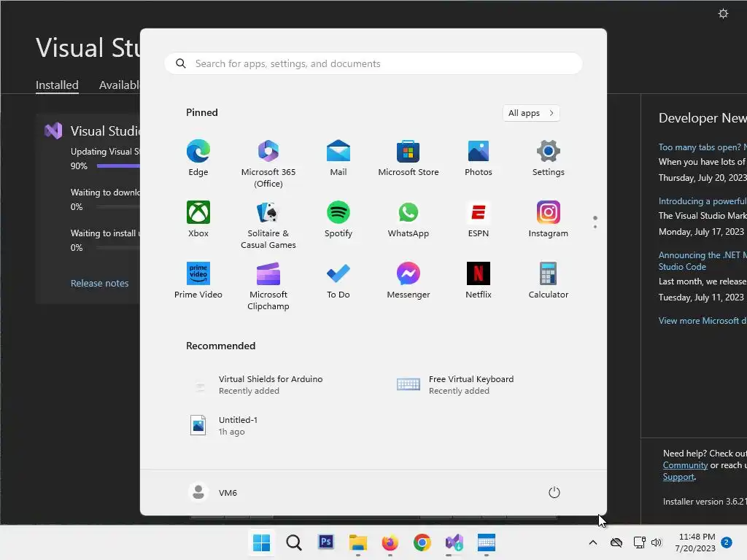Open Firefox from the taskbar
The width and height of the screenshot is (747, 560).
(x=390, y=542)
